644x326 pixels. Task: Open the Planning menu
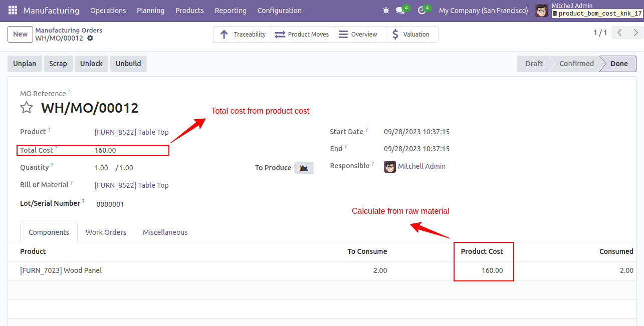point(150,11)
